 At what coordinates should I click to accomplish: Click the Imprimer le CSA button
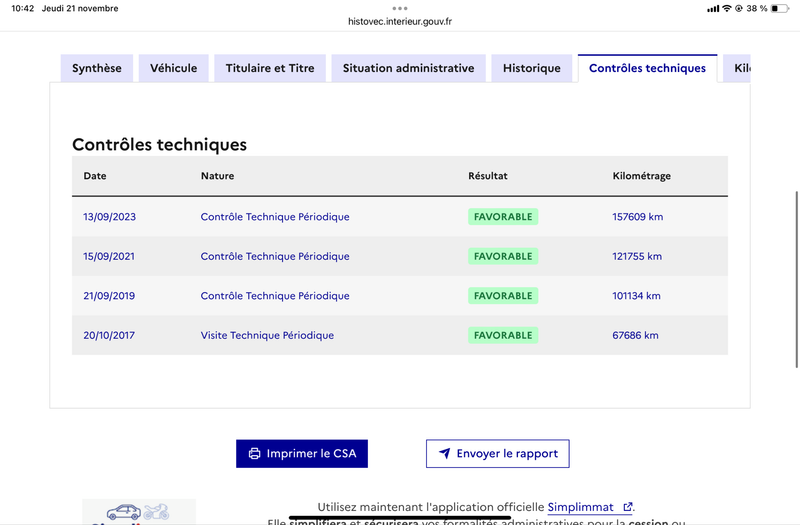(x=302, y=454)
